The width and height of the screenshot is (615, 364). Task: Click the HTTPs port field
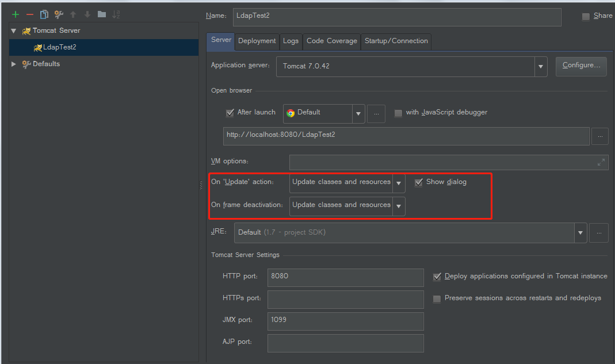(346, 300)
